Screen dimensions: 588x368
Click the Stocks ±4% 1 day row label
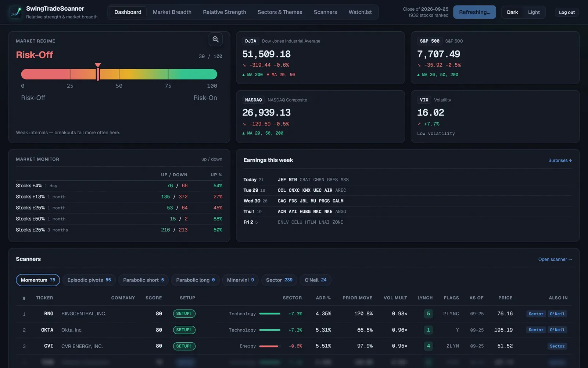[37, 186]
